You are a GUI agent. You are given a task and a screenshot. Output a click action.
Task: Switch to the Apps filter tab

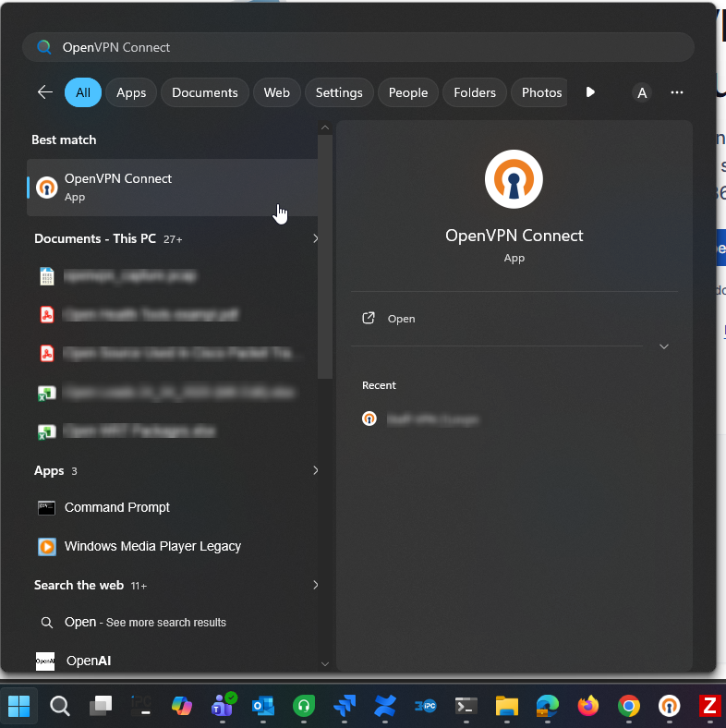point(131,92)
